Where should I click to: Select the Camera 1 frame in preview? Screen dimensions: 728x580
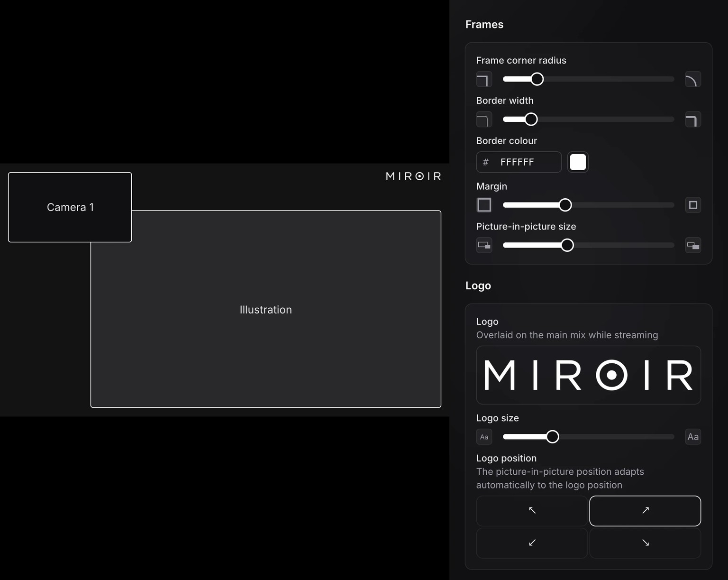tap(70, 207)
